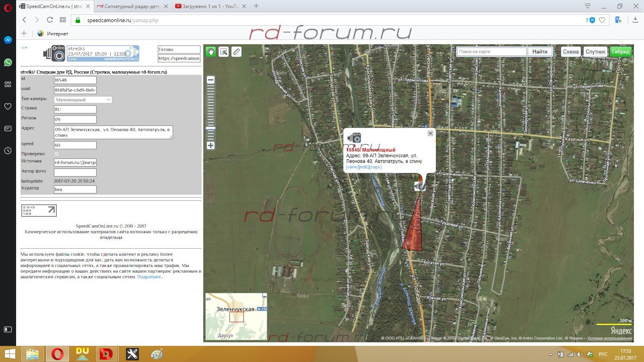Viewport: 644px width, 362px height.
Task: Click the speed camera marker on map
Action: pyautogui.click(x=419, y=186)
